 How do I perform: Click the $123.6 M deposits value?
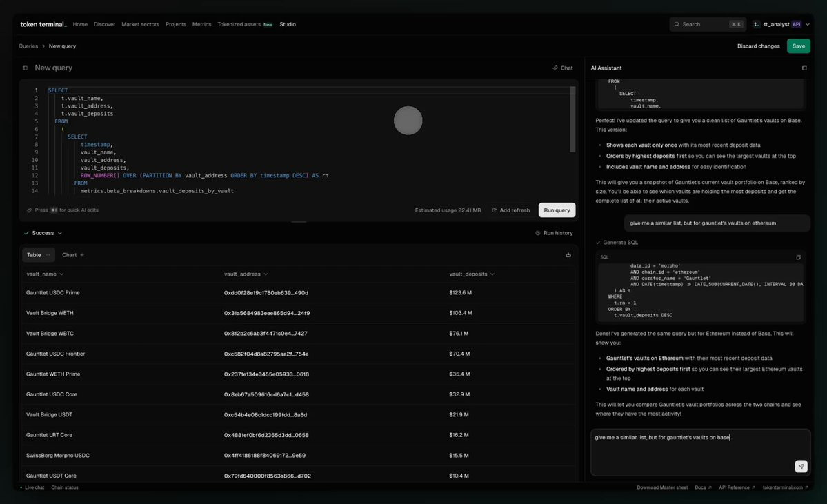[460, 292]
